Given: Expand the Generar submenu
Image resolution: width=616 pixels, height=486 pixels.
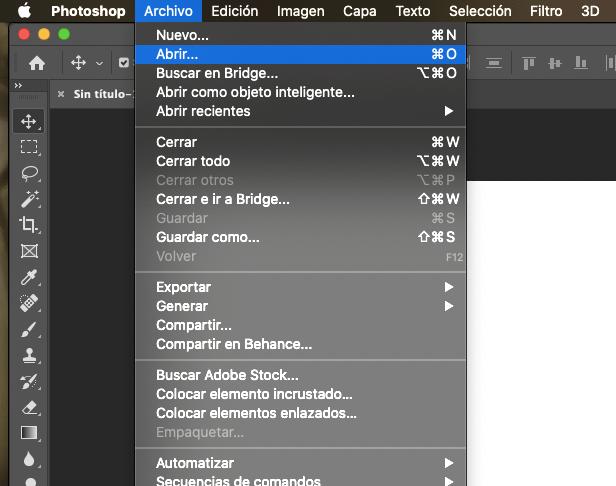Looking at the screenshot, I should pos(301,306).
